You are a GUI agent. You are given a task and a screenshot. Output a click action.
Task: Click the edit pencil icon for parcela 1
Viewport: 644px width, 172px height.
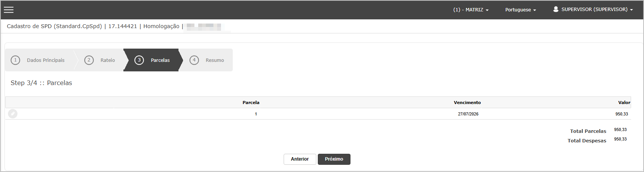click(13, 114)
